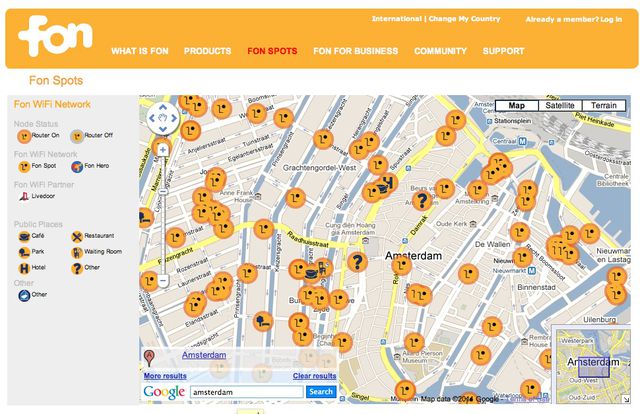Click the blue Other legend icon
Viewport: 640px width, 414px height.
click(x=24, y=295)
